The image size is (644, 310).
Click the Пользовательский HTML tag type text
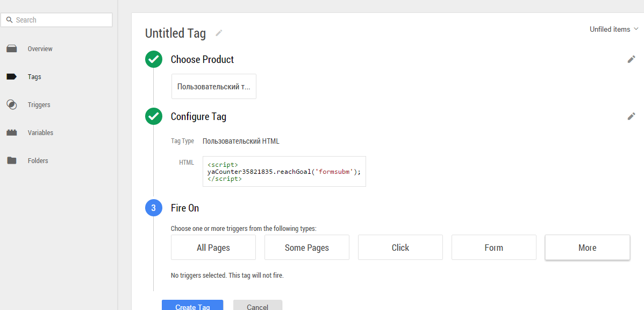coord(241,141)
